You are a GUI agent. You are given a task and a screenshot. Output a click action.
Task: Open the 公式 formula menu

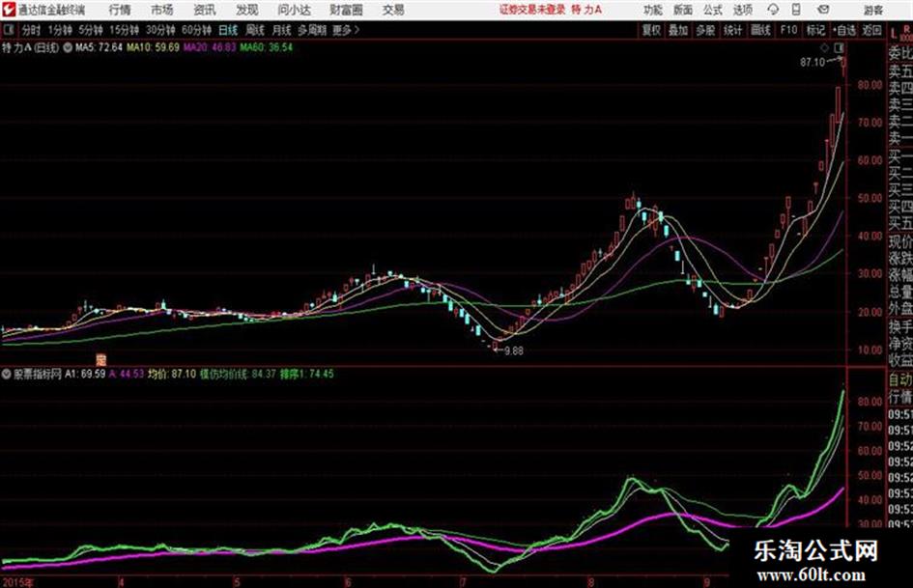(713, 10)
